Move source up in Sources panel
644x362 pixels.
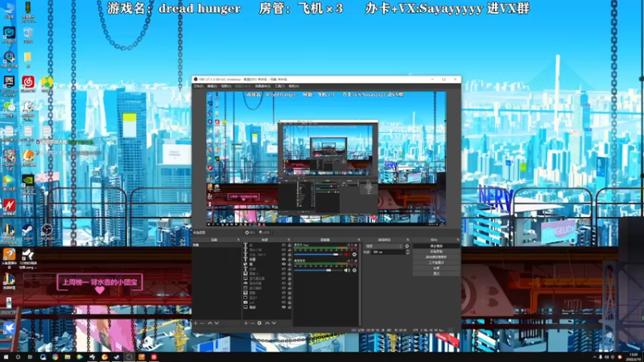click(x=267, y=323)
